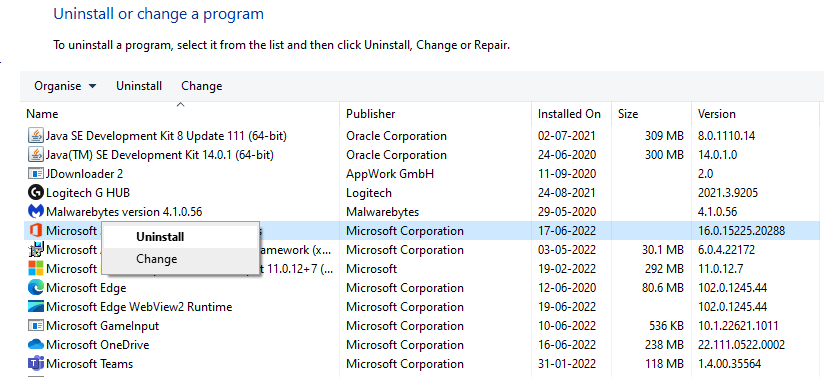This screenshot has width=824, height=377.
Task: Click the Logitech publisher cell
Action: pos(369,192)
